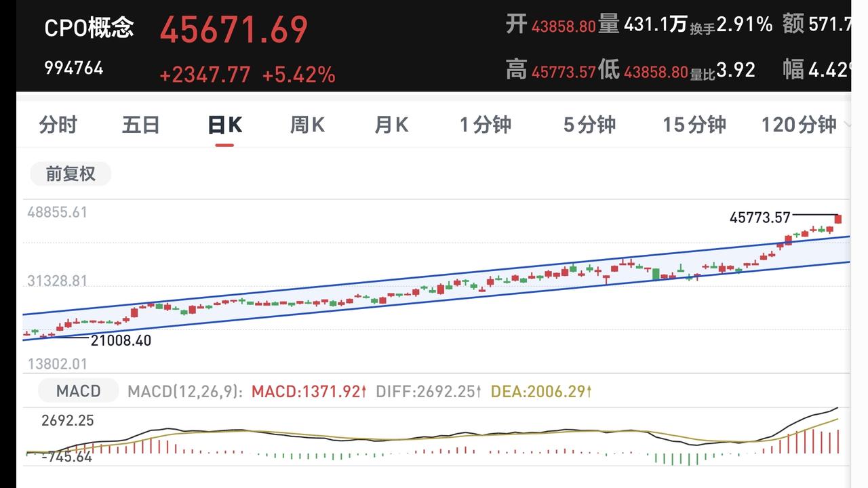Tap the MACD(12,26,9) parameter label
The image size is (868, 488).
[185, 391]
